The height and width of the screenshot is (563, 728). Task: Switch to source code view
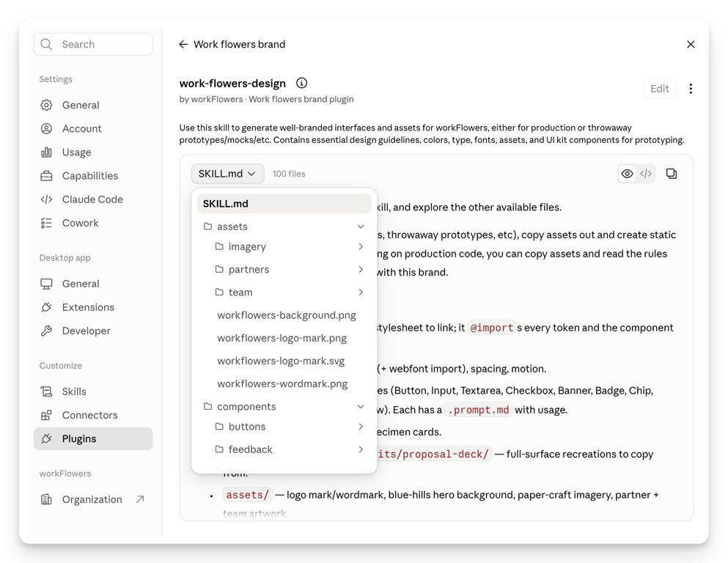(x=646, y=174)
